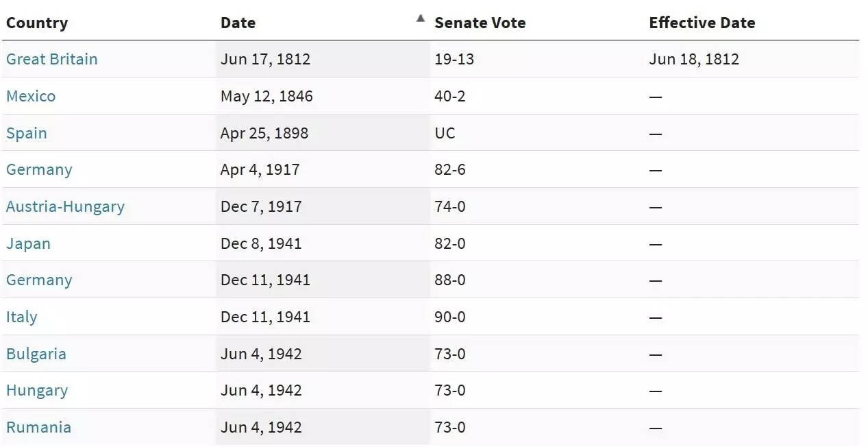Open the Italy link
The image size is (868, 447).
[x=22, y=317]
